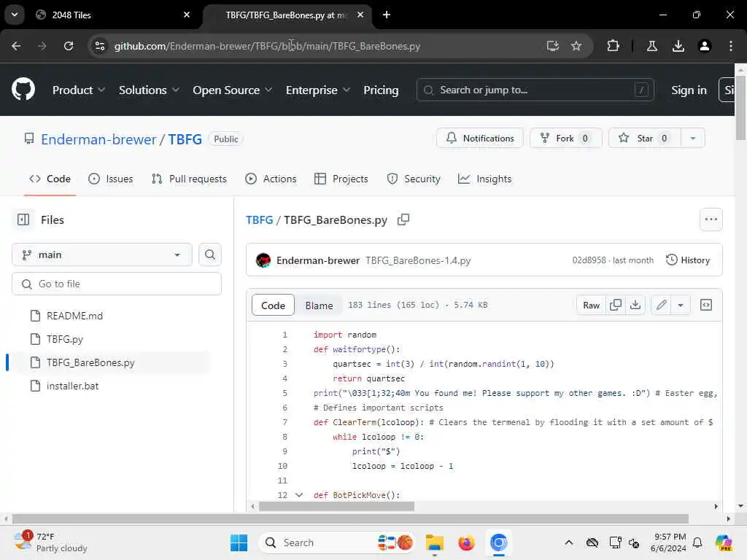
Task: Expand Solutions navigation menu
Action: (149, 90)
